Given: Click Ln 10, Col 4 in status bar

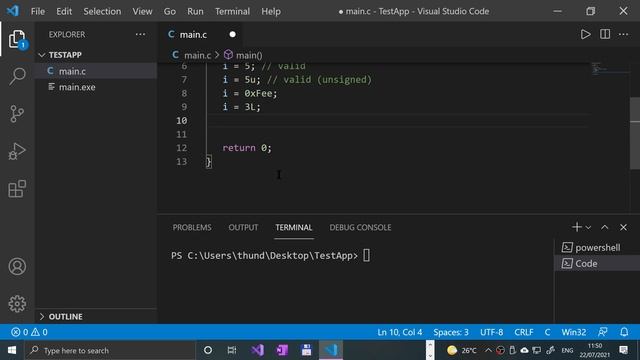Looking at the screenshot, I should click(x=400, y=332).
